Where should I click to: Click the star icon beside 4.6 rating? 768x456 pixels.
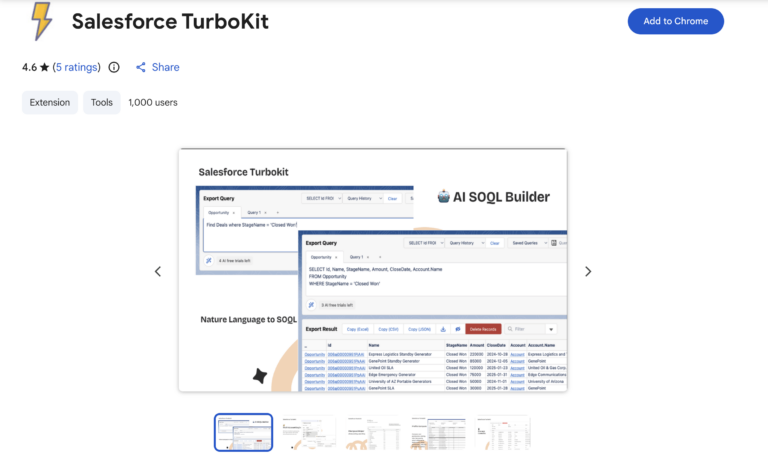pyautogui.click(x=45, y=67)
